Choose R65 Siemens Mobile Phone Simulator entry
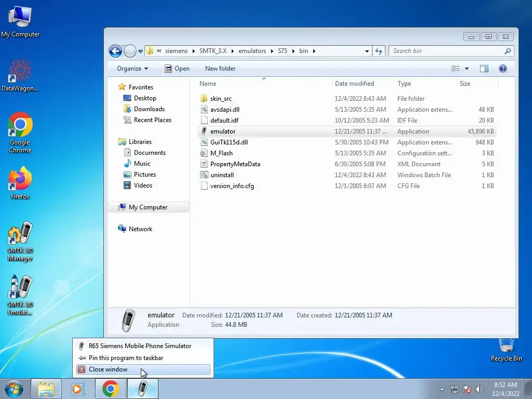The image size is (532, 399). pyautogui.click(x=143, y=346)
